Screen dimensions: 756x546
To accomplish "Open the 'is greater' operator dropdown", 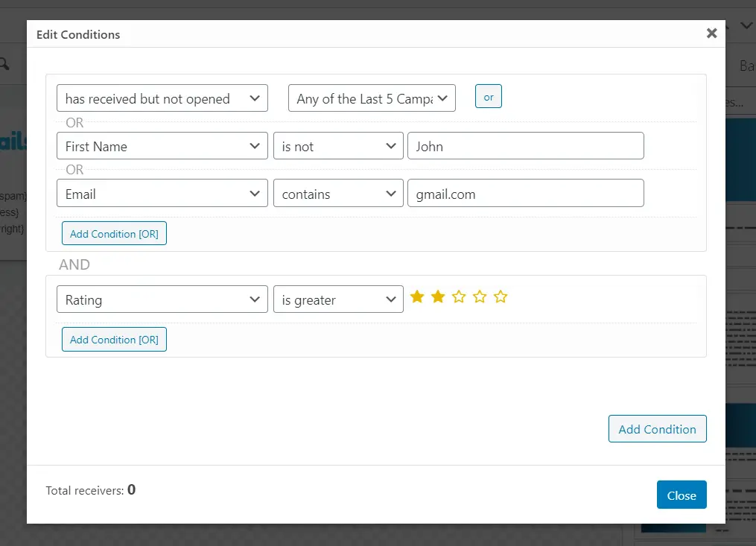I will point(338,299).
